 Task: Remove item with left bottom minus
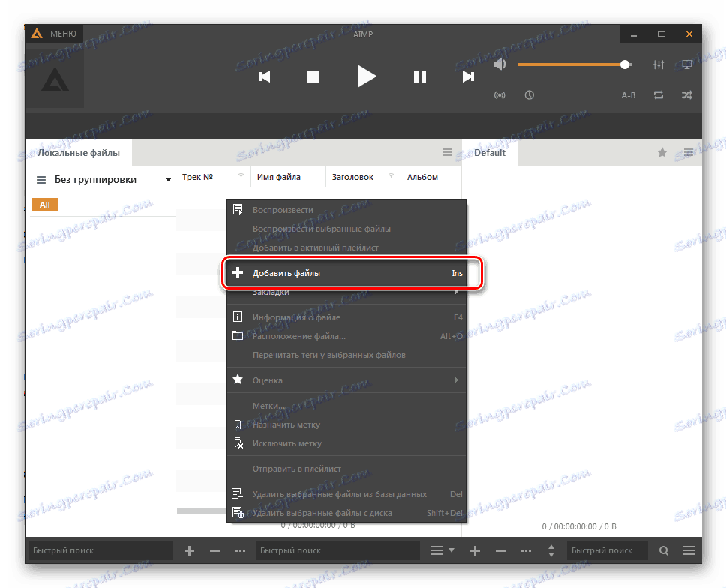(214, 550)
